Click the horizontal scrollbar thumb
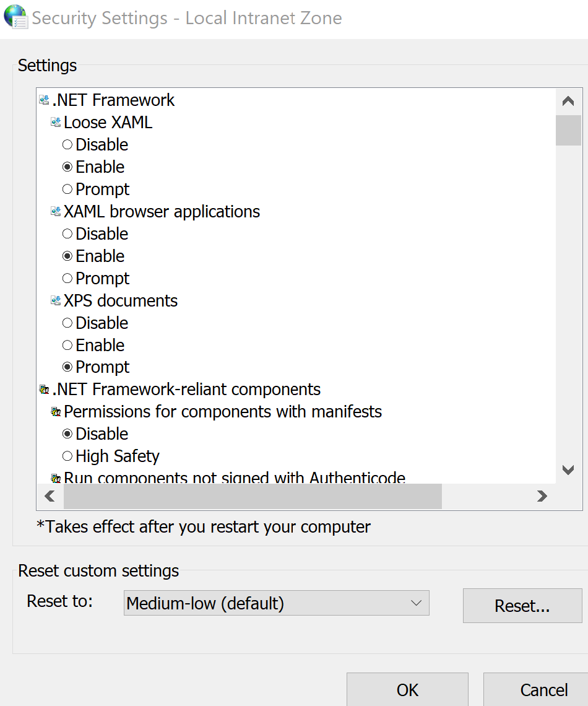The height and width of the screenshot is (706, 588). pos(253,496)
